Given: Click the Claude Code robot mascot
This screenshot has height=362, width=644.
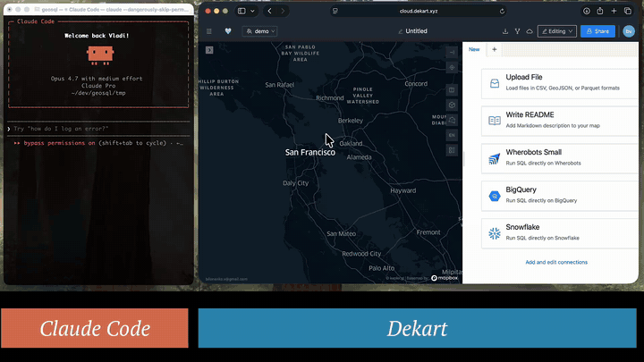Looking at the screenshot, I should point(100,55).
